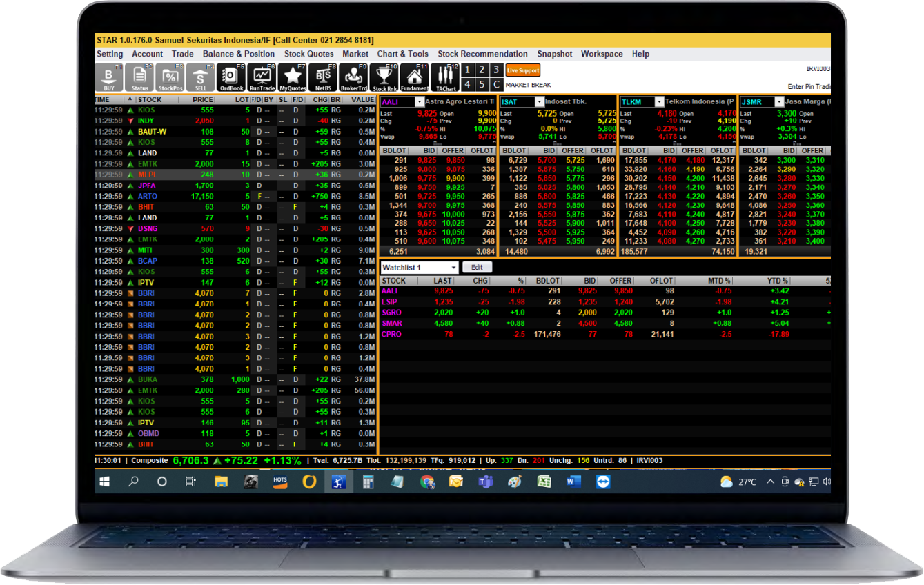Open the Trade menu
Image resolution: width=924 pixels, height=585 pixels.
click(x=183, y=54)
